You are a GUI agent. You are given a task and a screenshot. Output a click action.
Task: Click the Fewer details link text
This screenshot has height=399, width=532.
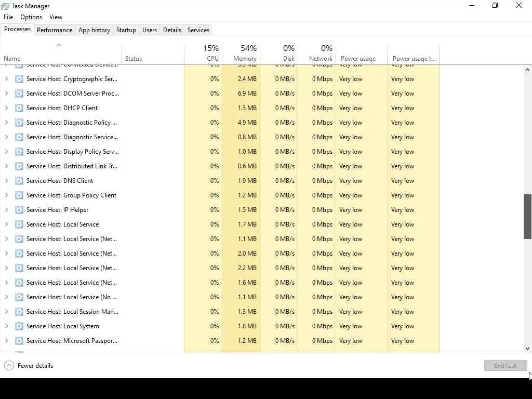(35, 366)
